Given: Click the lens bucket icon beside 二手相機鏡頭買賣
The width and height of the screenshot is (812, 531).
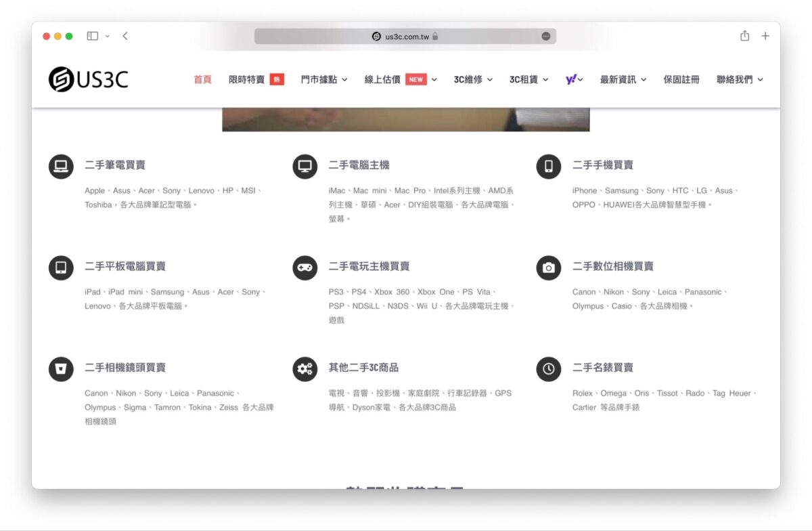Looking at the screenshot, I should click(x=61, y=369).
